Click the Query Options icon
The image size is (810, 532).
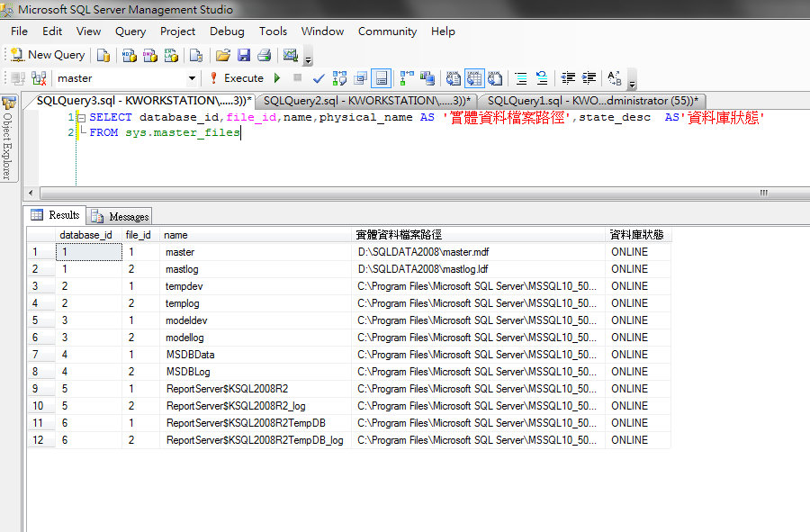(361, 78)
